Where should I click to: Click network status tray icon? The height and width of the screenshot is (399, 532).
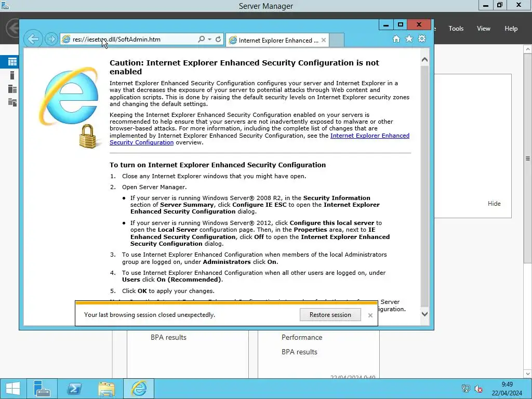click(x=466, y=389)
